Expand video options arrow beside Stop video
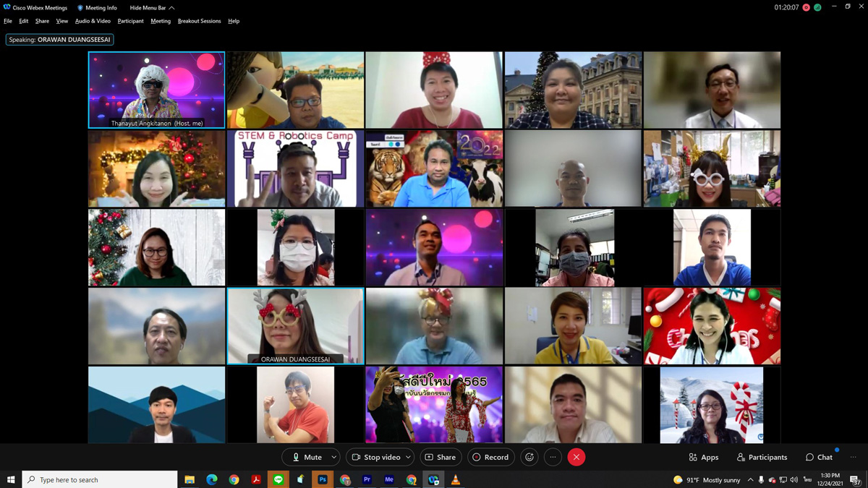 (408, 457)
